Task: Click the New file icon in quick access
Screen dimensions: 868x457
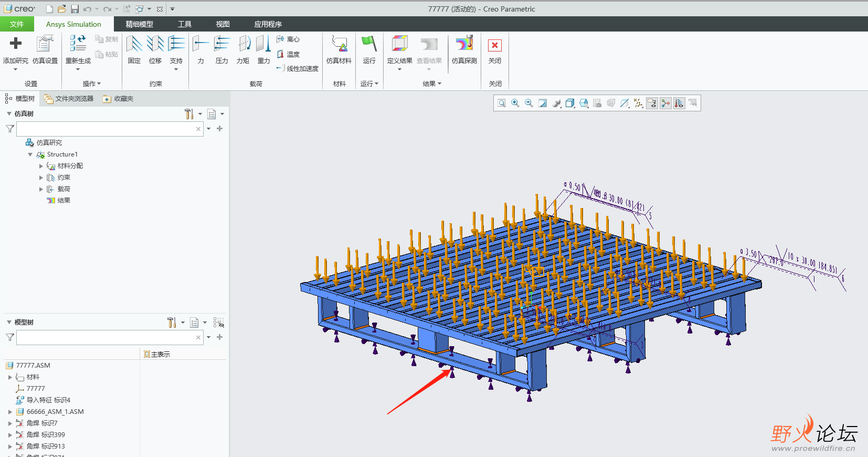Action: point(49,9)
